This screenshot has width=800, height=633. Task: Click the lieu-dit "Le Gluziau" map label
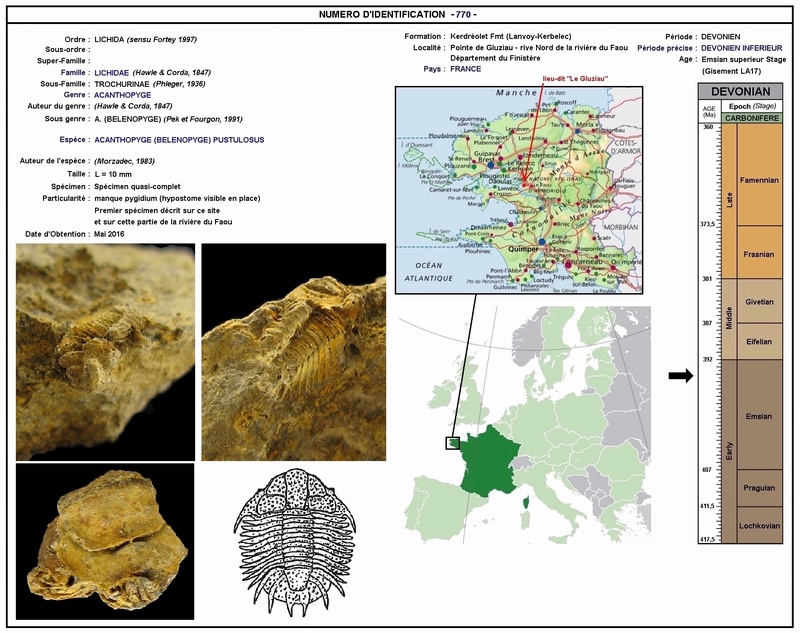pyautogui.click(x=576, y=79)
